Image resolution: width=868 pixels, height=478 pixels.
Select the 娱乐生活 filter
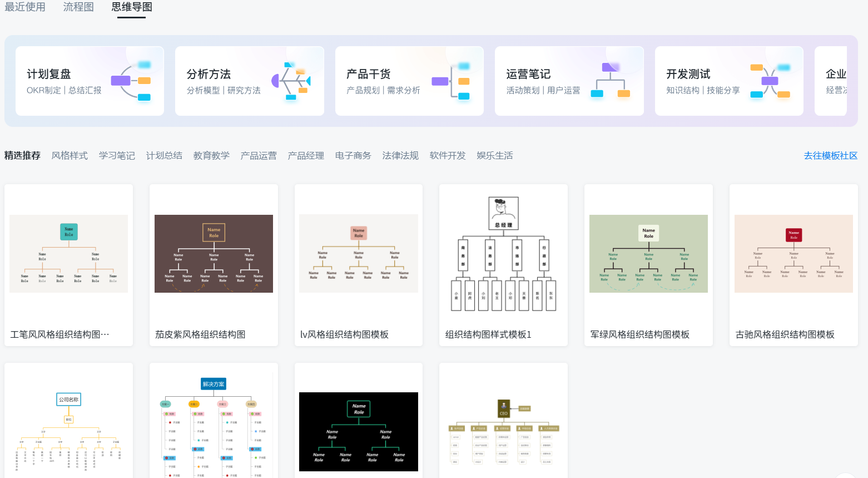coord(495,156)
